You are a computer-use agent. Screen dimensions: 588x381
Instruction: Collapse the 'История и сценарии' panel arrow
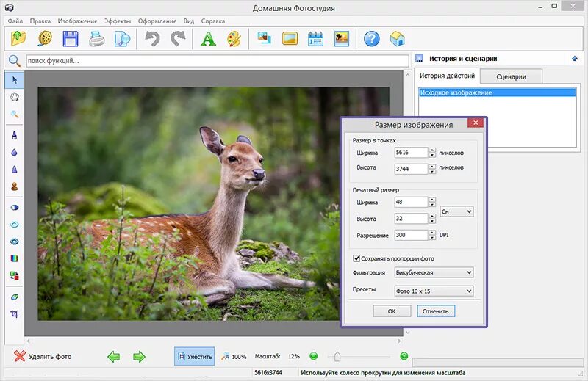click(575, 59)
